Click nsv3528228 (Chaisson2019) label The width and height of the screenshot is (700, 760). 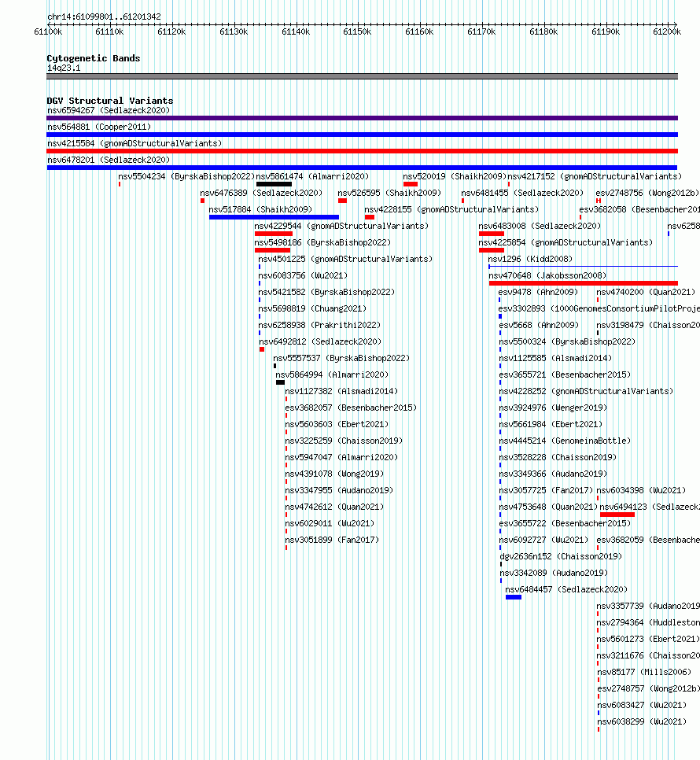558,456
